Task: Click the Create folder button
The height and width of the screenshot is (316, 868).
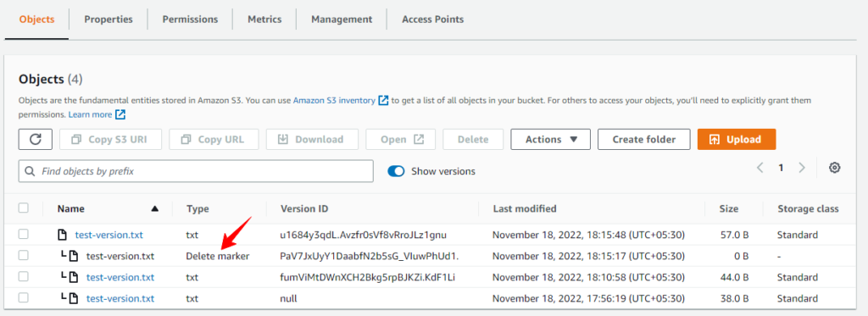Action: coord(644,140)
